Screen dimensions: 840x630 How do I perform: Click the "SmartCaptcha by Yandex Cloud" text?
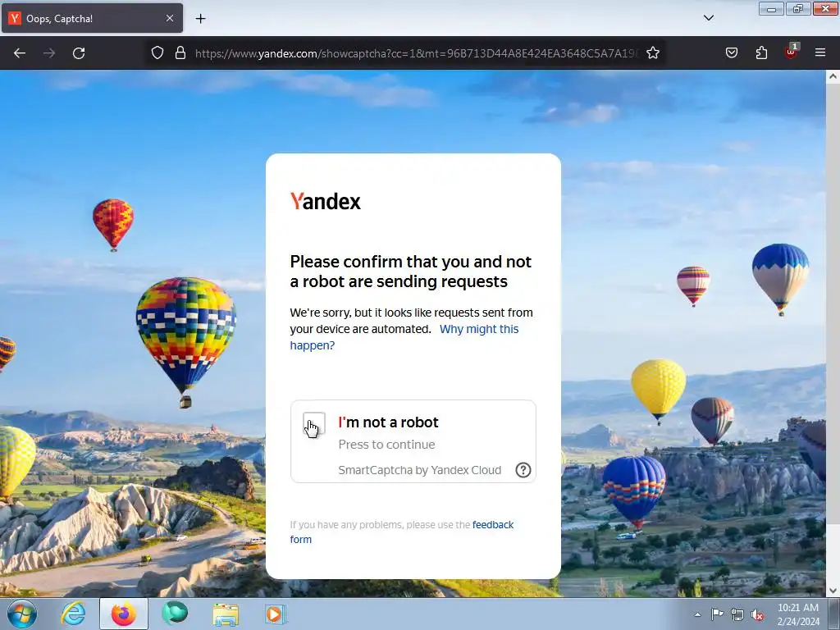point(419,470)
